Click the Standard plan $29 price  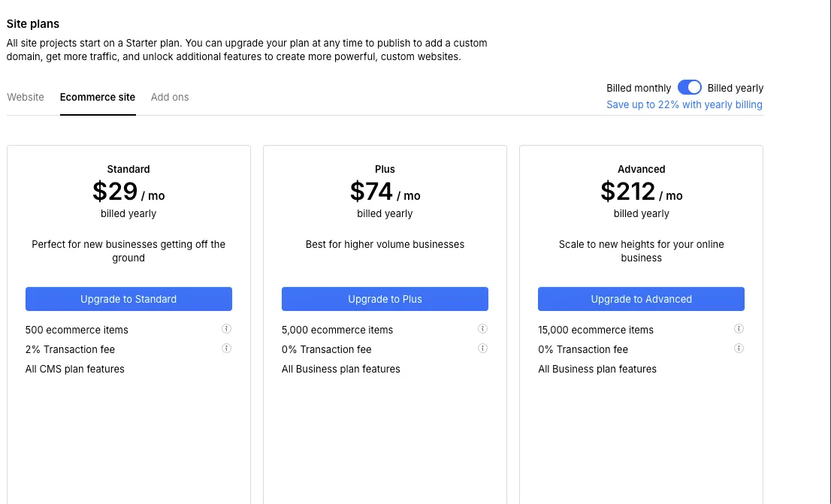point(116,192)
